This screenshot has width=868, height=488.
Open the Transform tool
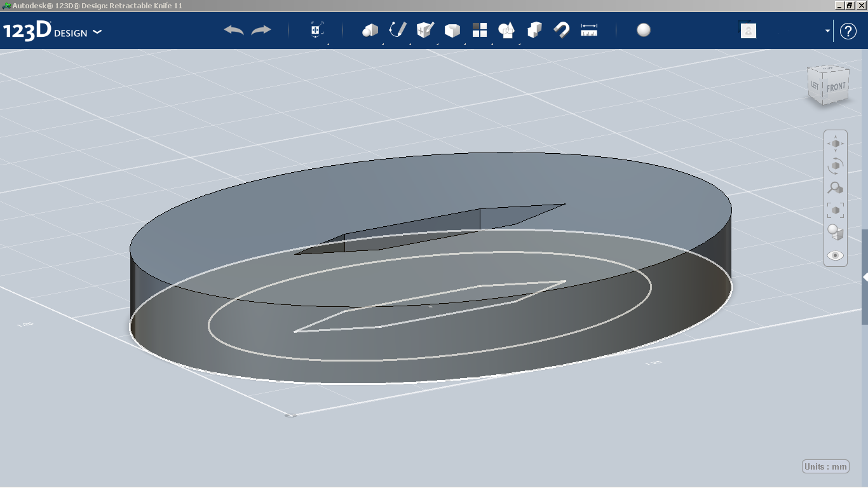click(x=317, y=30)
